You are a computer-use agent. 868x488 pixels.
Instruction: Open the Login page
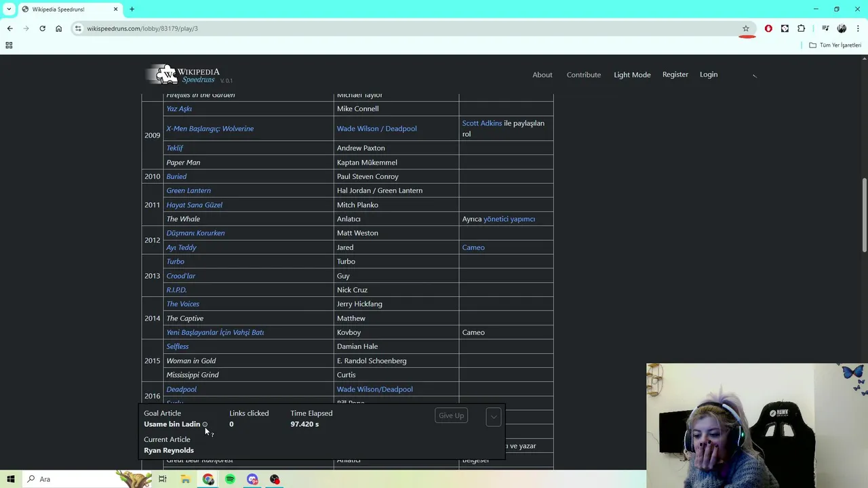pos(709,75)
